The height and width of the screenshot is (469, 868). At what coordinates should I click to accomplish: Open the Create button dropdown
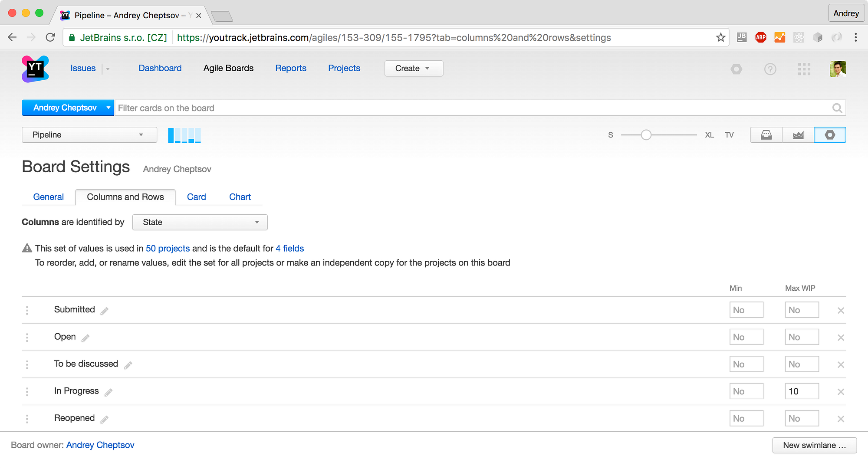[413, 69]
